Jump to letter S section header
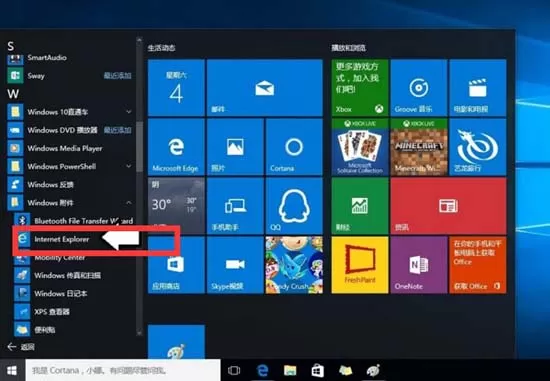550x381 pixels. tap(11, 46)
